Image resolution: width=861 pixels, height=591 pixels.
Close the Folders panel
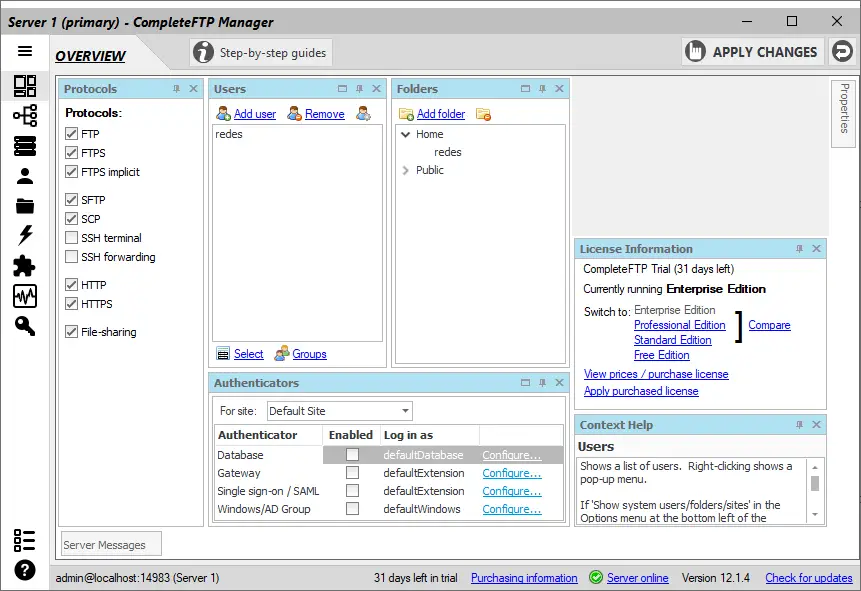pyautogui.click(x=559, y=88)
